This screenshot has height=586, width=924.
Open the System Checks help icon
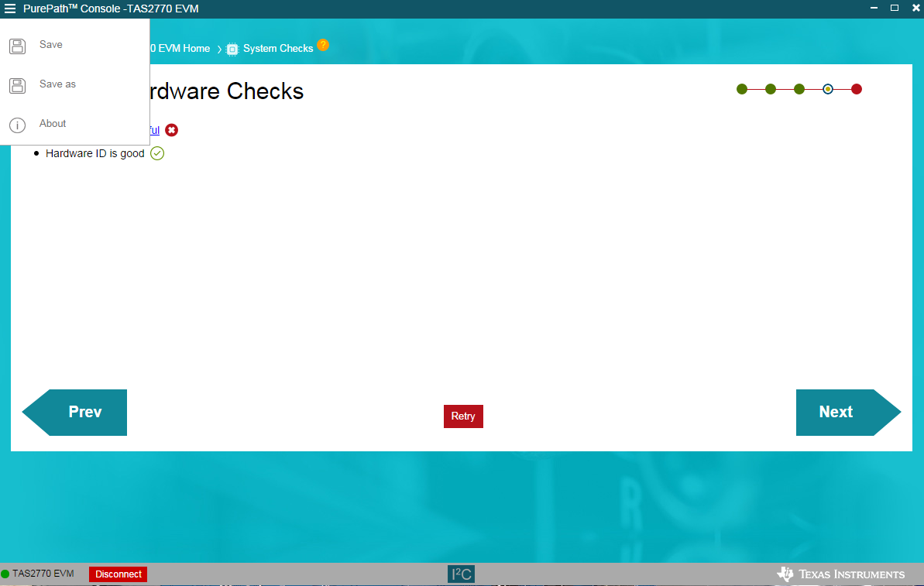tap(323, 45)
